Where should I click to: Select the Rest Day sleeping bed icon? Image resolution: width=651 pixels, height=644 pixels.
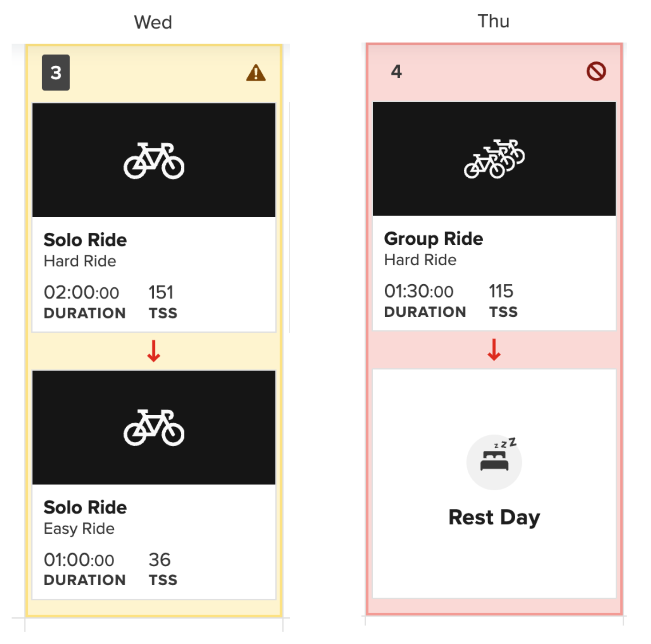pyautogui.click(x=494, y=462)
